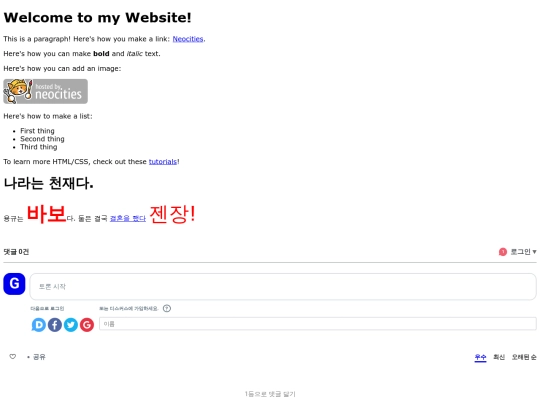Sort comments by 오래된 순 tab
Screen dimensions: 540x405
[524, 357]
